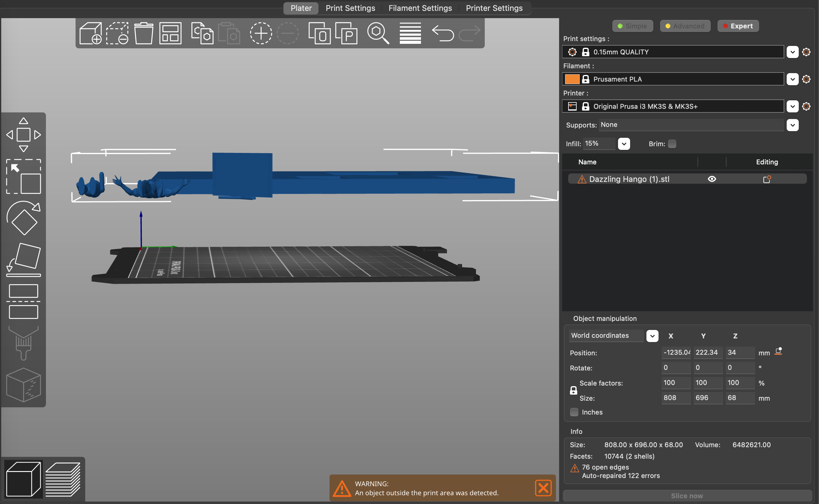The width and height of the screenshot is (819, 504).
Task: Select the Rotate tool
Action: point(23,218)
